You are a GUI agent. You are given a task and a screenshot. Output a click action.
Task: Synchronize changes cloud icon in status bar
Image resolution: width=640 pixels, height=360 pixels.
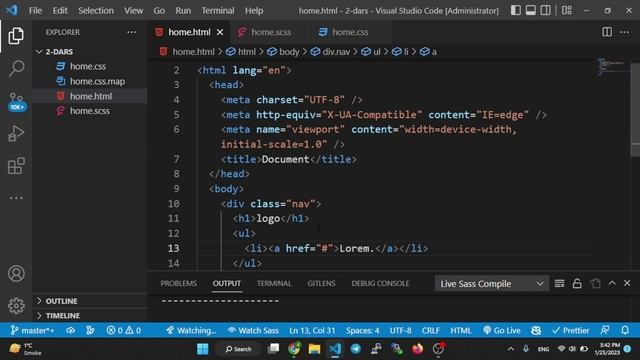(x=71, y=330)
